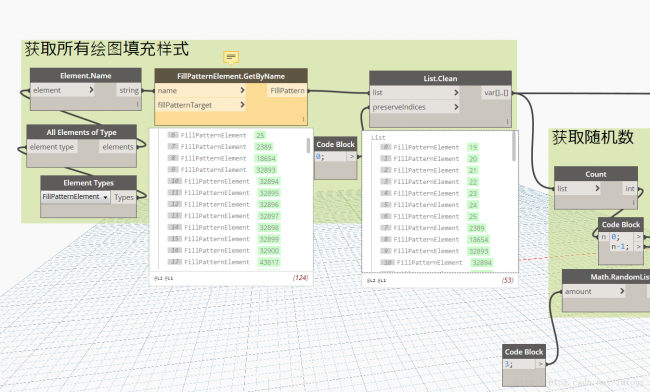The image size is (650, 392).
Task: Click element ID 32900 in GetByName preview
Action: [269, 250]
